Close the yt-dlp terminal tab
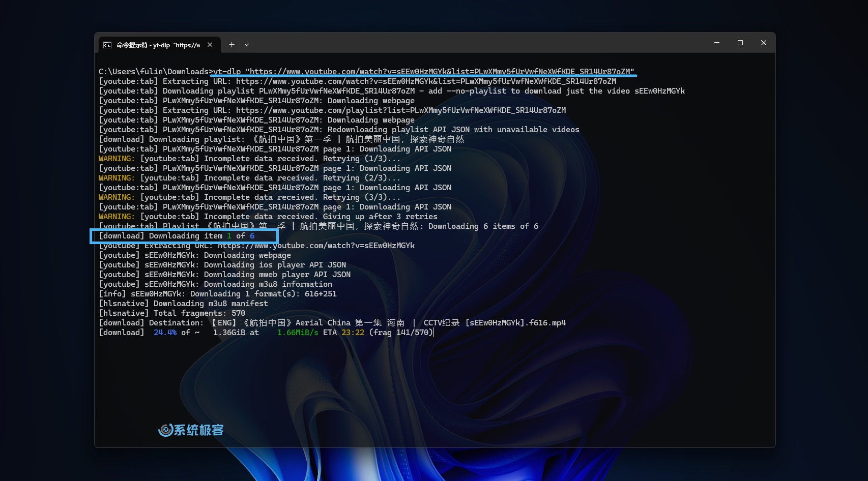The width and height of the screenshot is (868, 481). click(x=210, y=45)
